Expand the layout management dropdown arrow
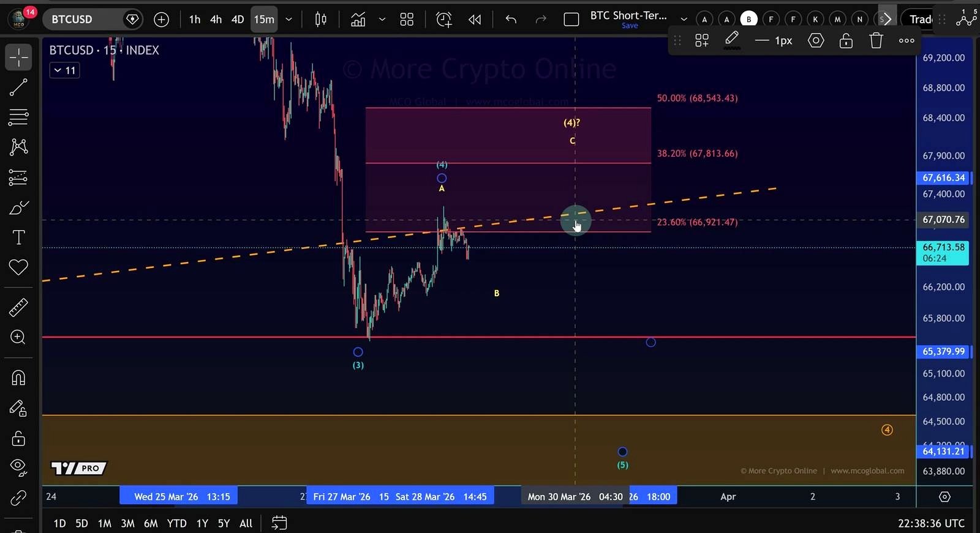 pyautogui.click(x=684, y=20)
